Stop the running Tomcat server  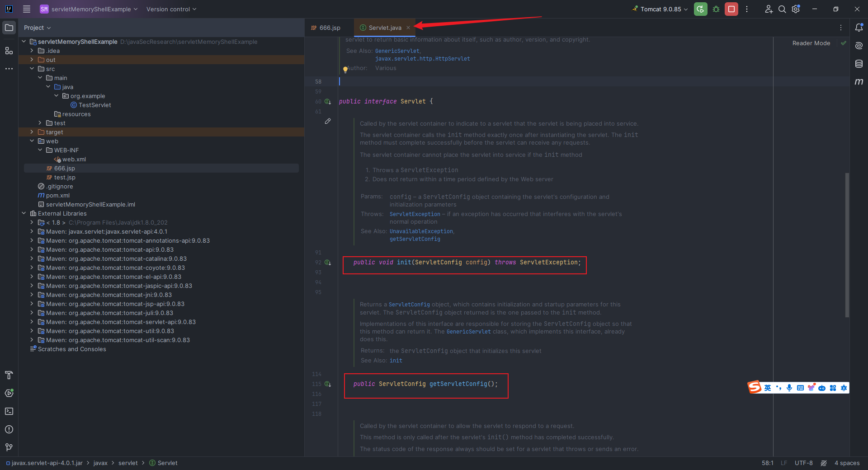731,9
